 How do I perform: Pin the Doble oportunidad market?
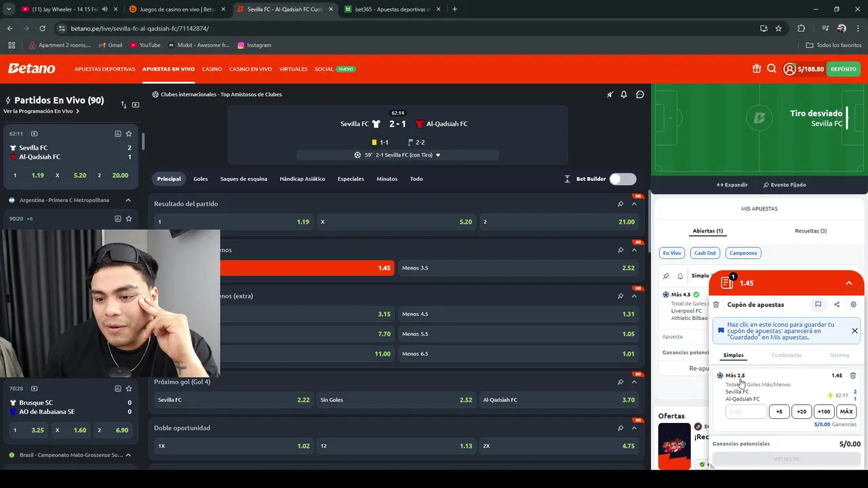(x=620, y=428)
